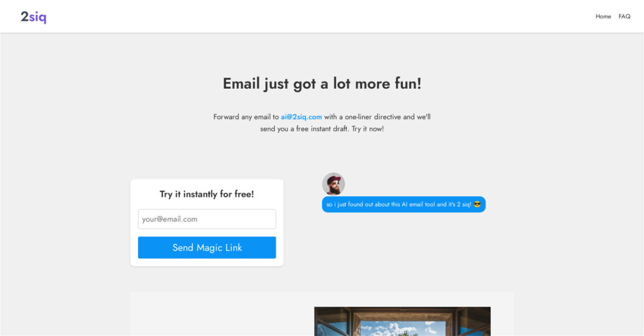Open the landscape window photo at bottom
Screen dimensions: 644x336
coord(402,321)
